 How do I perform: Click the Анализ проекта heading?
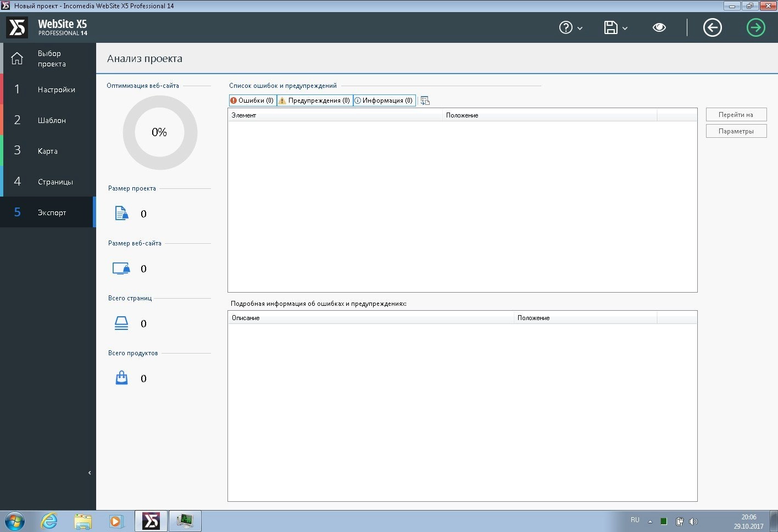coord(145,59)
